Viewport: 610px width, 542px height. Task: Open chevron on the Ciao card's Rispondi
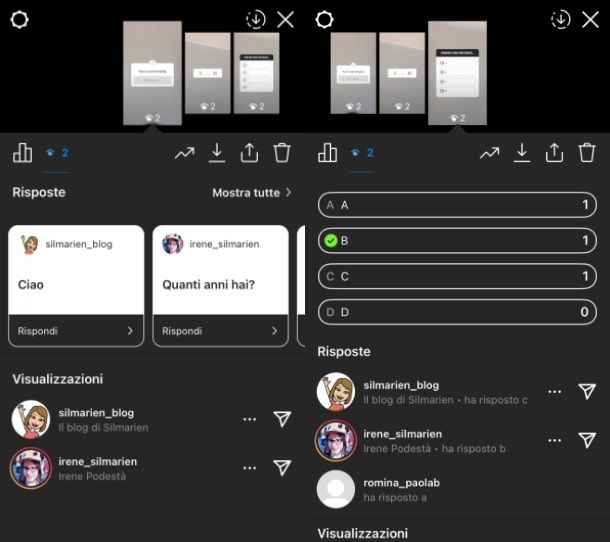[x=130, y=331]
